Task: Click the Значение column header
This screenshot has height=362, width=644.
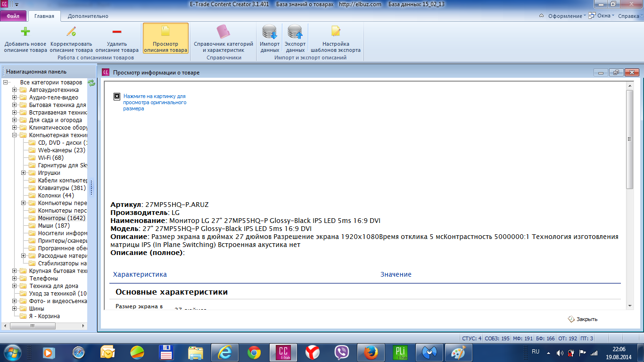Action: pyautogui.click(x=396, y=274)
